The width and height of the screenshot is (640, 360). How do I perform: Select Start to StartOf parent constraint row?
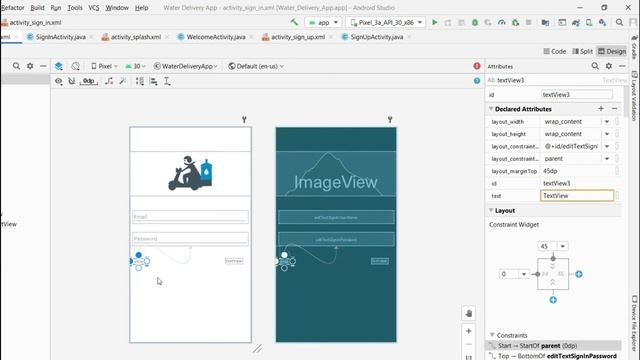coord(554,346)
